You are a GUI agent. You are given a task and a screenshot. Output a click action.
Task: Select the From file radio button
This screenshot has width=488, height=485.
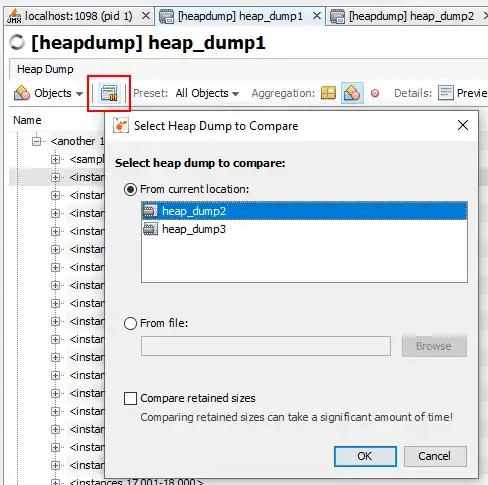[130, 323]
